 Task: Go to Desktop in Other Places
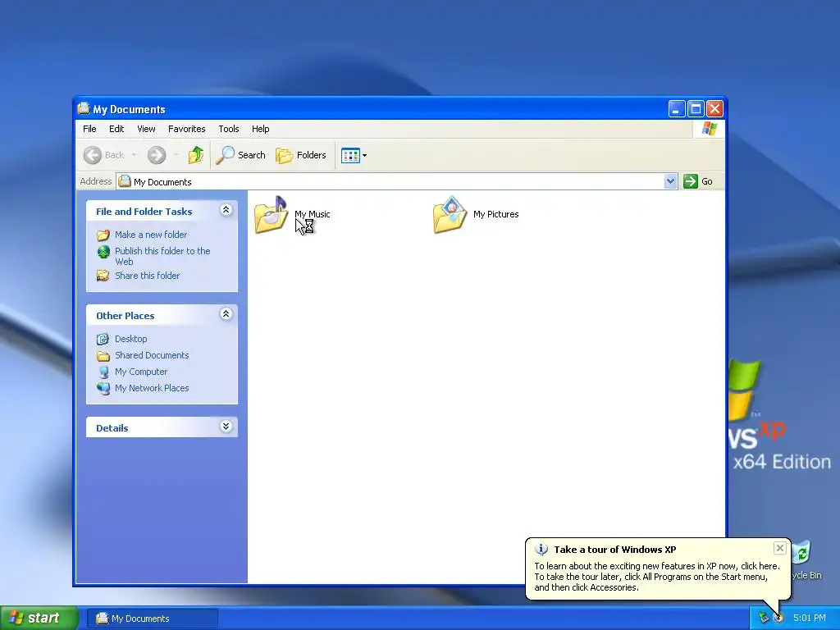tap(130, 339)
